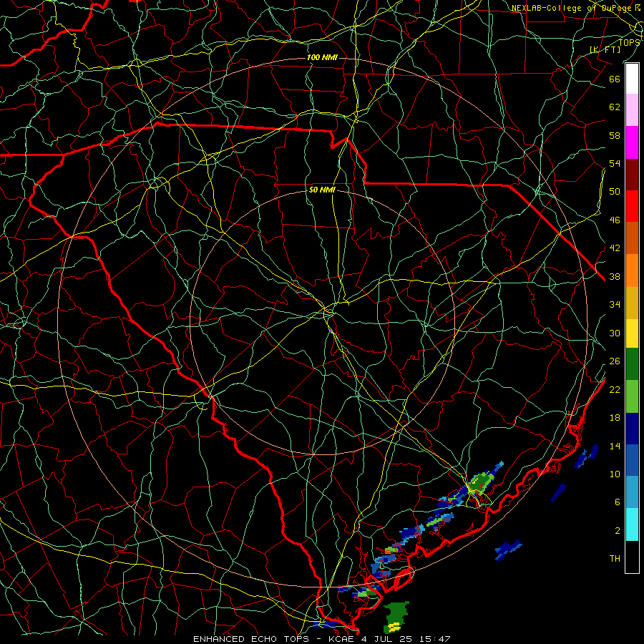Click the Enhanced Echo Tops caption
This screenshot has width=644, height=644.
coord(322,639)
